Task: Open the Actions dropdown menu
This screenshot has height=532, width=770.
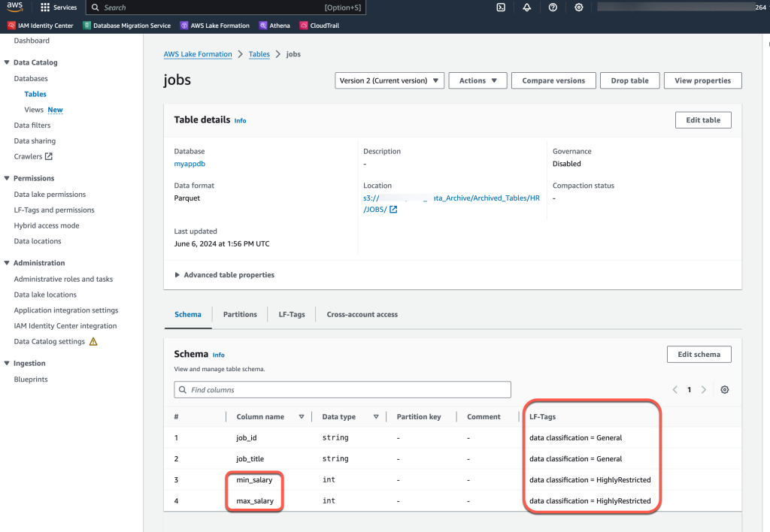Action: tap(477, 80)
